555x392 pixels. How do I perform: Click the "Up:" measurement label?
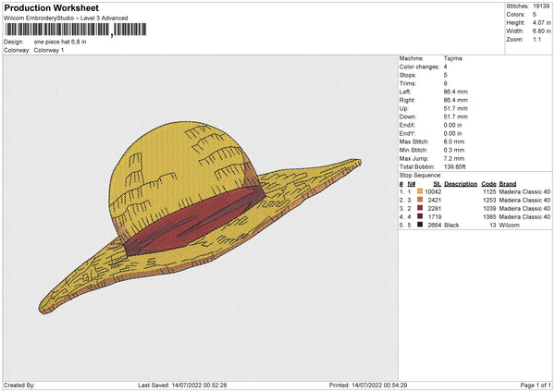tap(404, 108)
